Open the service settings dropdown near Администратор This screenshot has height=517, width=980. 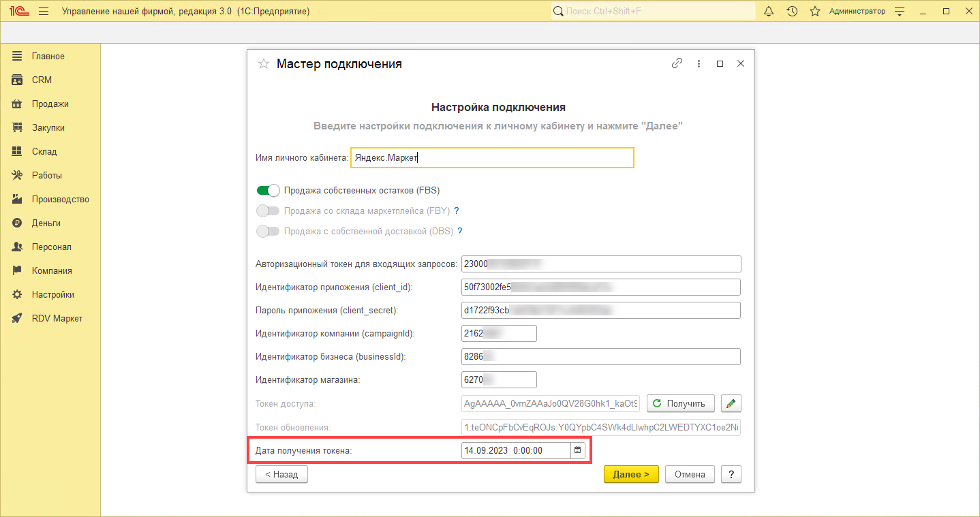point(900,12)
